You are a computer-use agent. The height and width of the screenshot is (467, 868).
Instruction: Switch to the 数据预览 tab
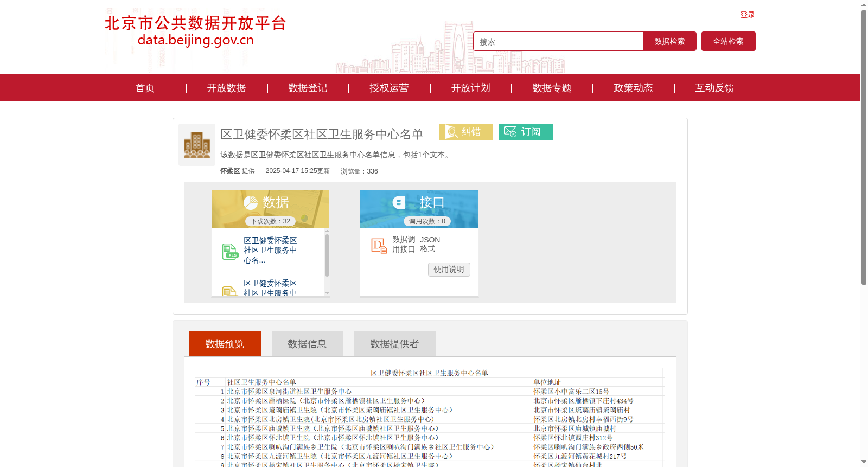tap(225, 344)
